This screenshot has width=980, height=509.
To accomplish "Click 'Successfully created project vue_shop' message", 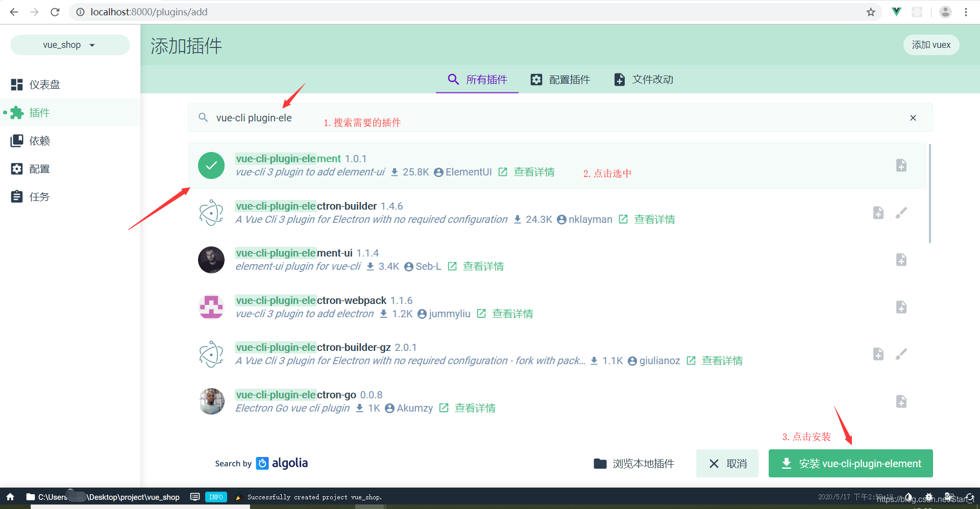I will coord(314,497).
